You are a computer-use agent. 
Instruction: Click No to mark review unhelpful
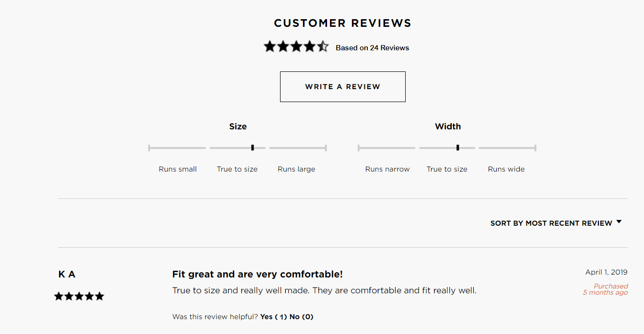point(302,317)
